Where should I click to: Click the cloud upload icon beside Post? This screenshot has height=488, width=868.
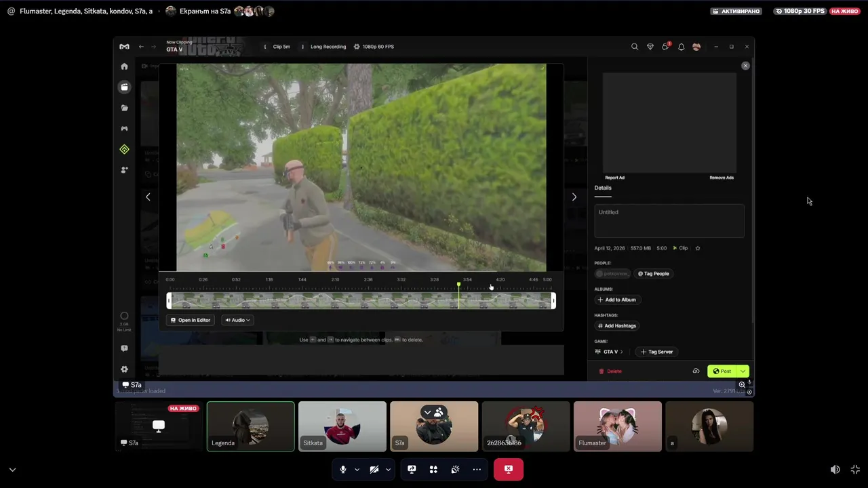point(696,371)
